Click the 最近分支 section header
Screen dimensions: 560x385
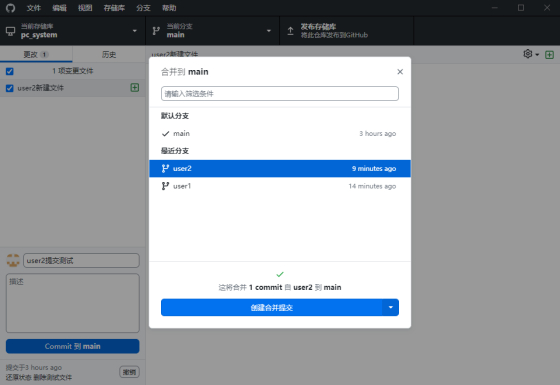[x=175, y=151]
